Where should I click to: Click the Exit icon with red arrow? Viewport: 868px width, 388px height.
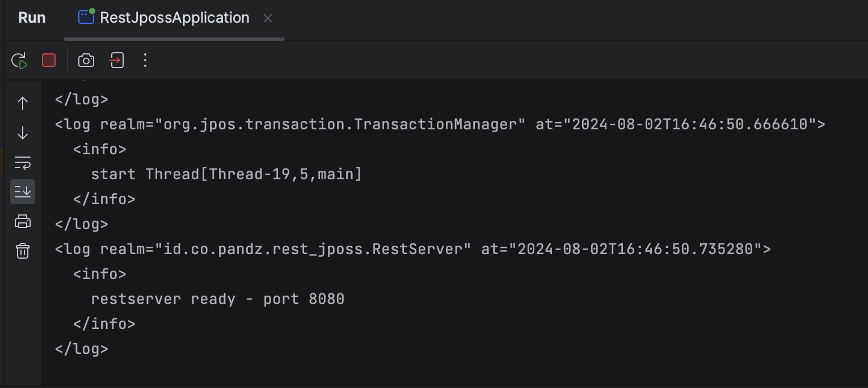pos(116,60)
